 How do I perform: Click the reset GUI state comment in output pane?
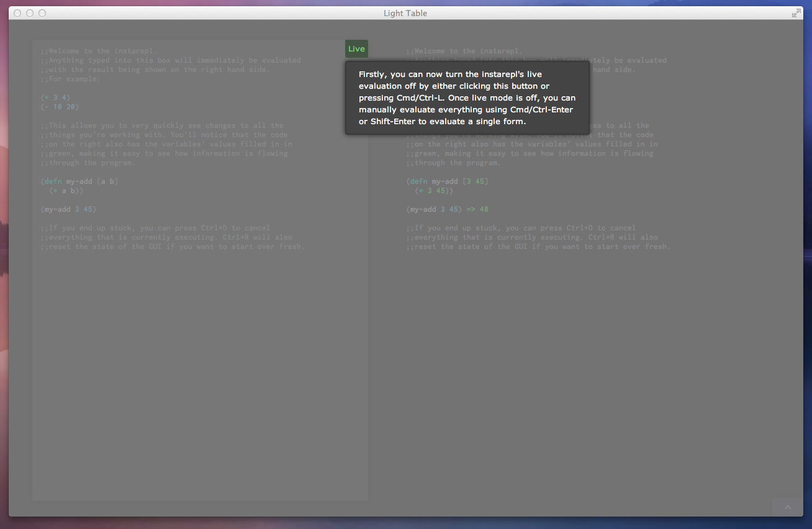tap(538, 246)
